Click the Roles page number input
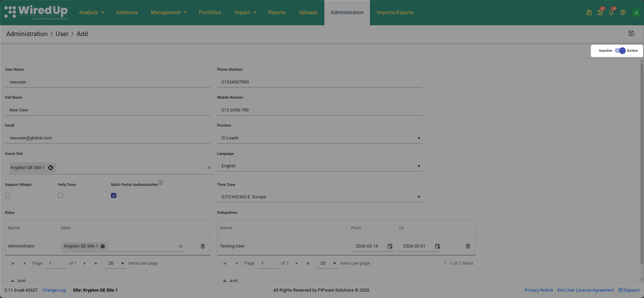Screen dimensions: 644x298 coord(56,263)
